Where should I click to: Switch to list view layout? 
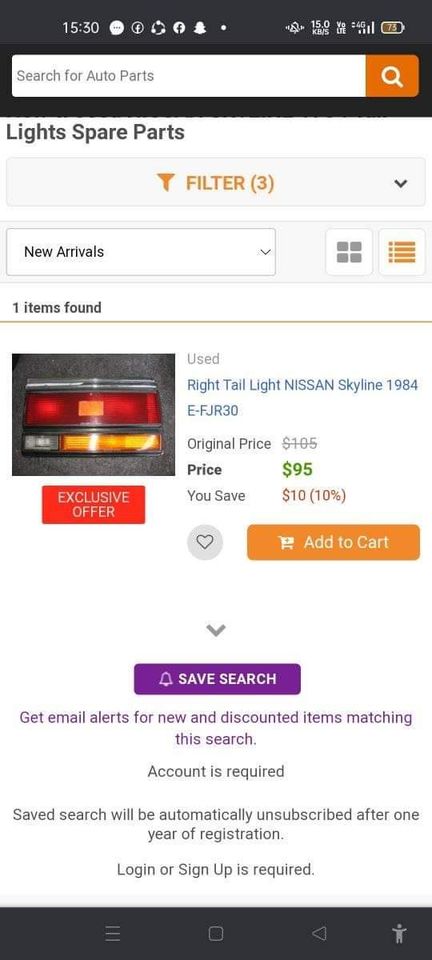tap(402, 252)
